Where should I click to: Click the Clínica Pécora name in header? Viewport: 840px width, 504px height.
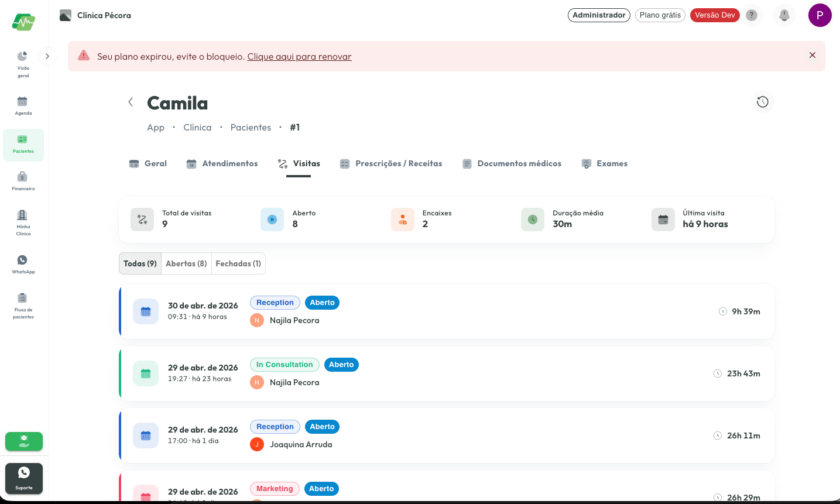[x=104, y=15]
